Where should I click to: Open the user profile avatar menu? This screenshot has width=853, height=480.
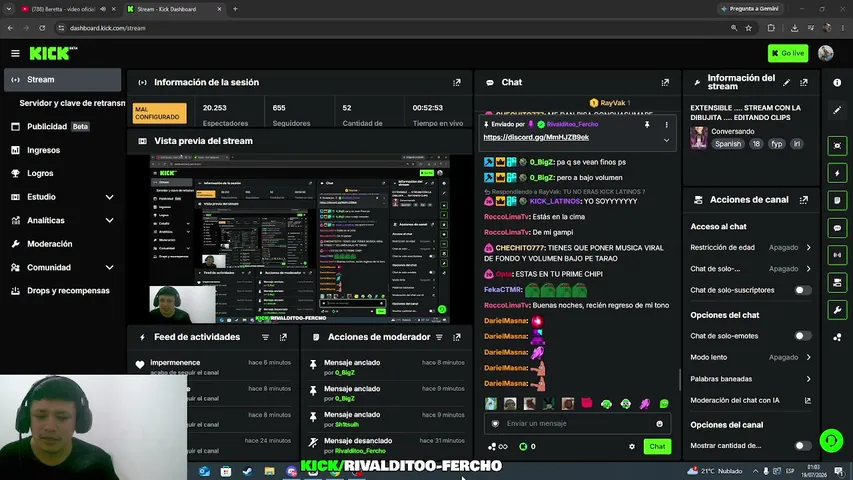click(825, 53)
